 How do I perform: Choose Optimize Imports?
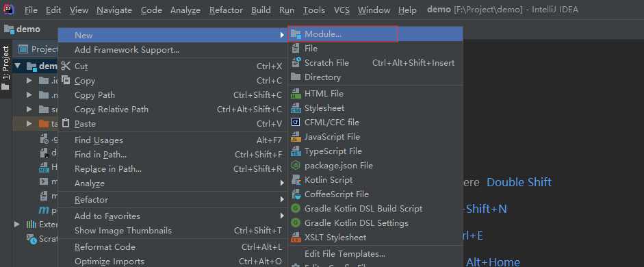point(172,262)
